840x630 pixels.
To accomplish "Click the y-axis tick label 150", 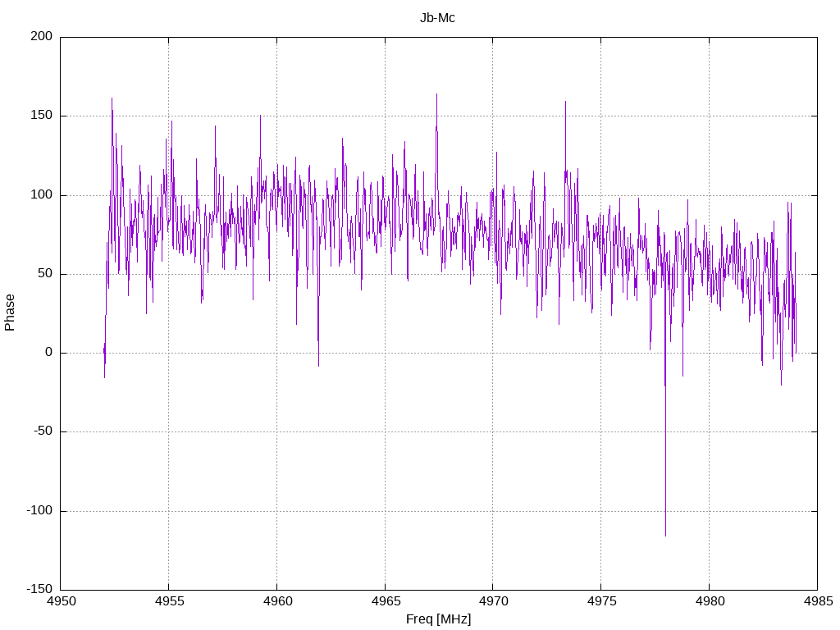I will coord(42,115).
